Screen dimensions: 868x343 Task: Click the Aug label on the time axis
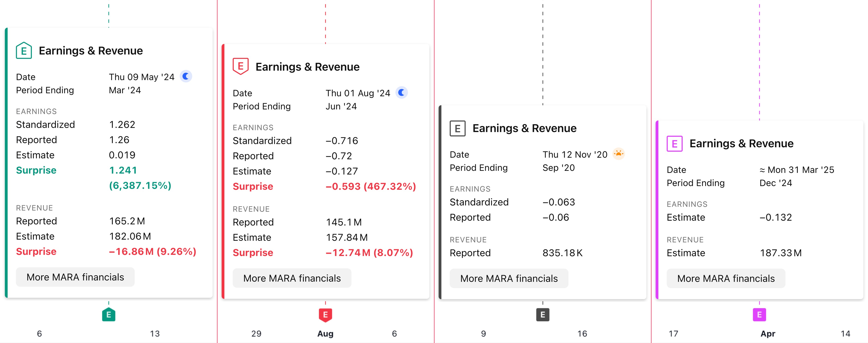[x=325, y=334]
